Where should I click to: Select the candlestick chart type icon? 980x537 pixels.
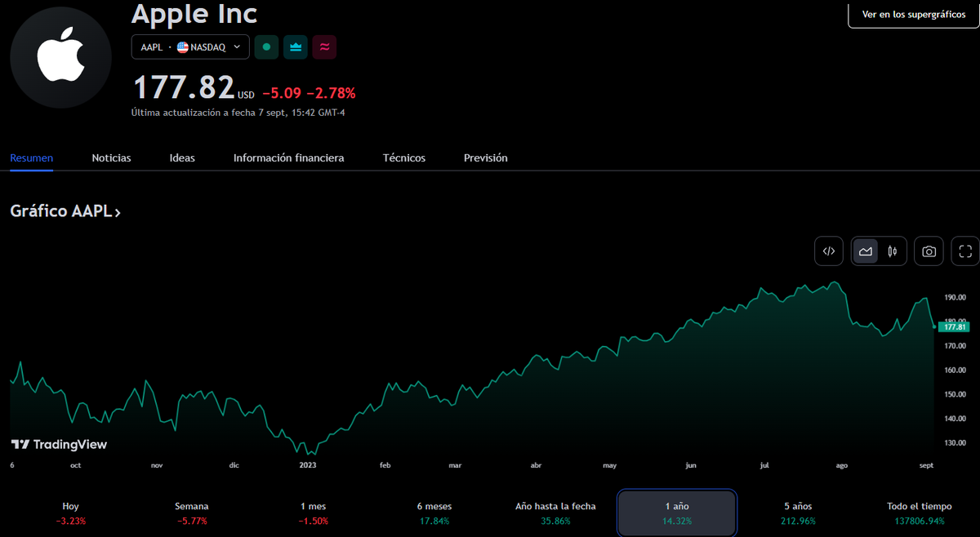point(893,251)
